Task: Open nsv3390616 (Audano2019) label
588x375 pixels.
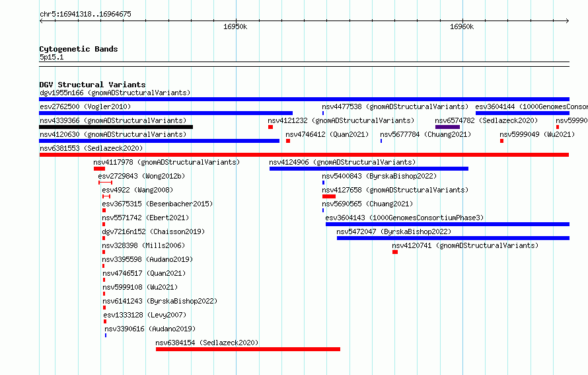Action: pyautogui.click(x=150, y=329)
